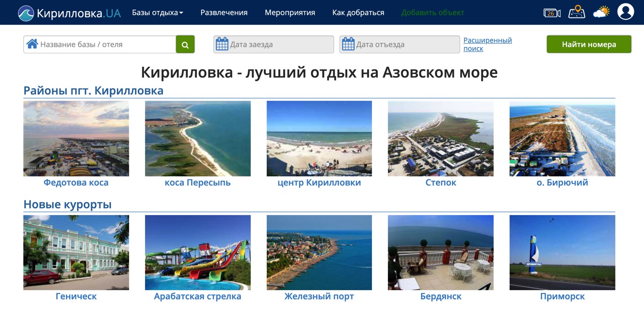Viewport: 644px width, 312px height.
Task: Open the Бердянск terrace photo
Action: click(441, 253)
